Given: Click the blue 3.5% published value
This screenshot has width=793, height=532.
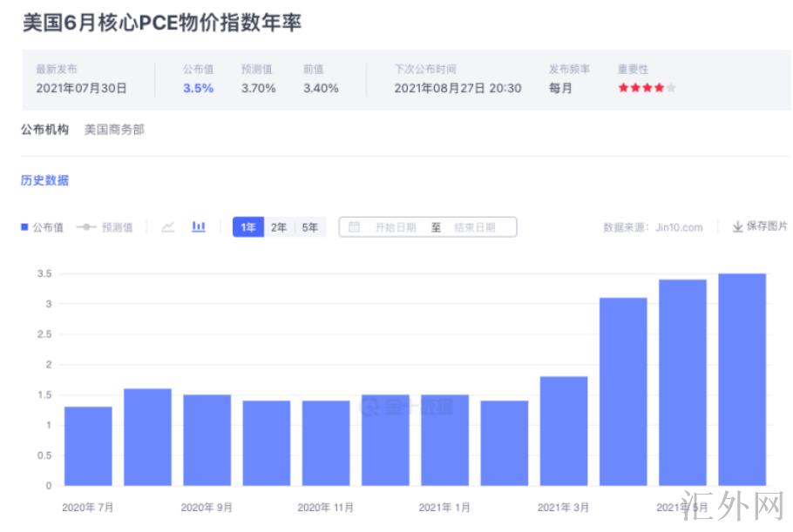Looking at the screenshot, I should 198,88.
